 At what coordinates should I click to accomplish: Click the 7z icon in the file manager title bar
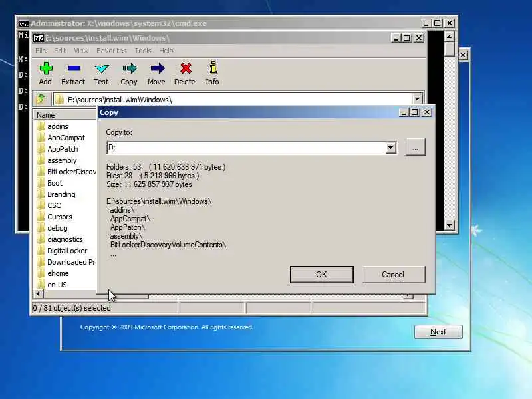click(x=39, y=38)
